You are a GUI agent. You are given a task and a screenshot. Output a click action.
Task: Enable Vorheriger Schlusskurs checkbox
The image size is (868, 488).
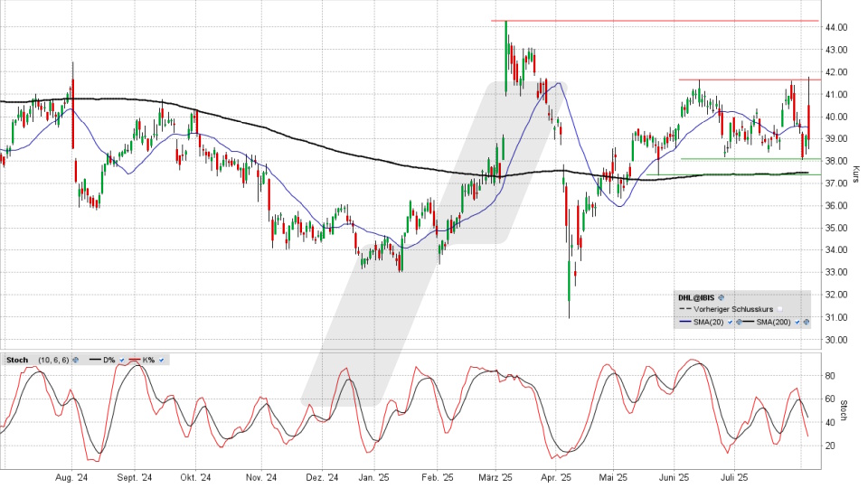(779, 309)
